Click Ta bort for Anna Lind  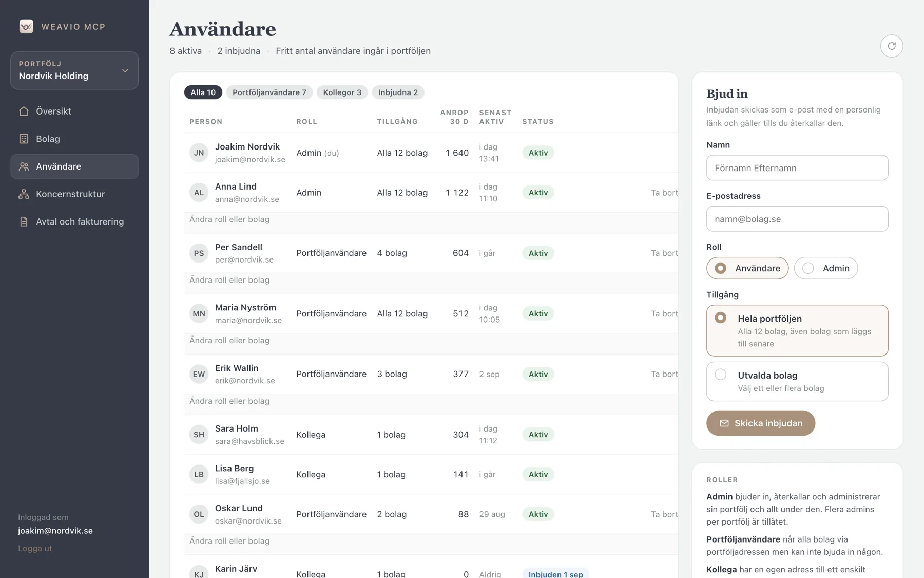pyautogui.click(x=664, y=193)
